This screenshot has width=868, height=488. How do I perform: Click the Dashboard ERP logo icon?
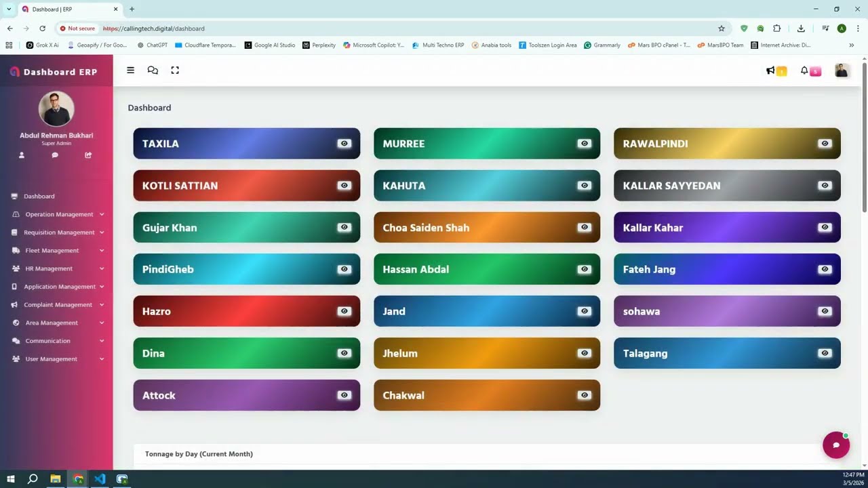pyautogui.click(x=14, y=72)
